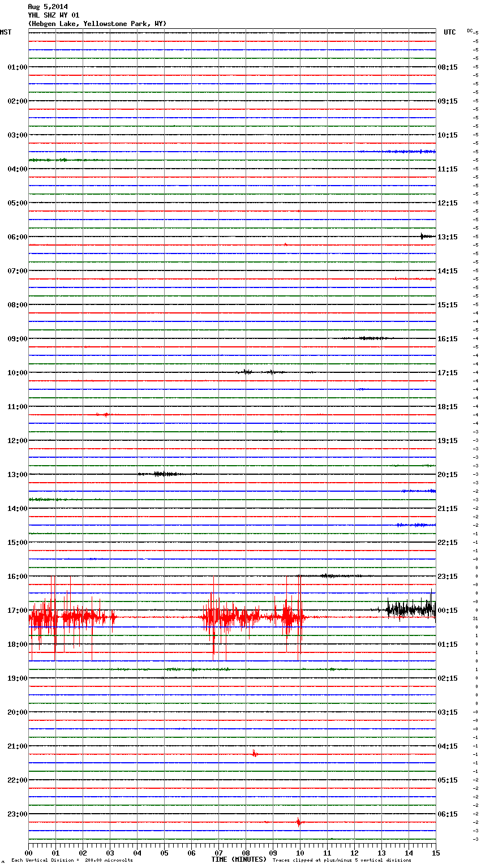Click the "UTC" column header

click(x=450, y=32)
